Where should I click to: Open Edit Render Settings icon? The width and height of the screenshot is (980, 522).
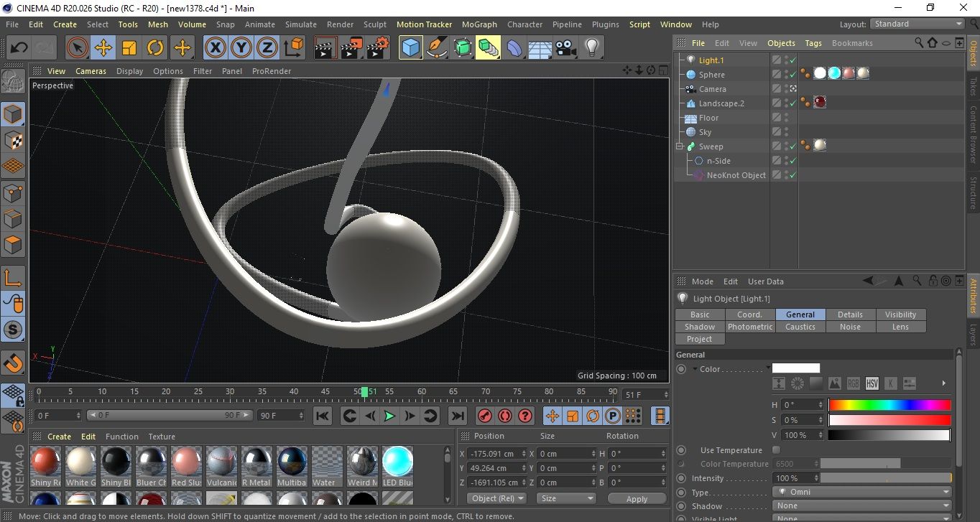pyautogui.click(x=377, y=48)
